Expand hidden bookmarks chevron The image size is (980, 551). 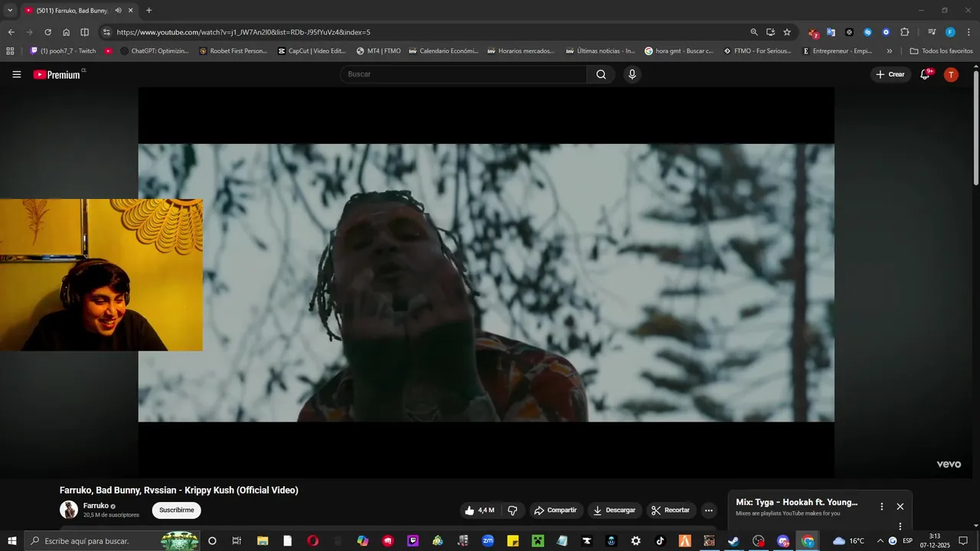889,51
